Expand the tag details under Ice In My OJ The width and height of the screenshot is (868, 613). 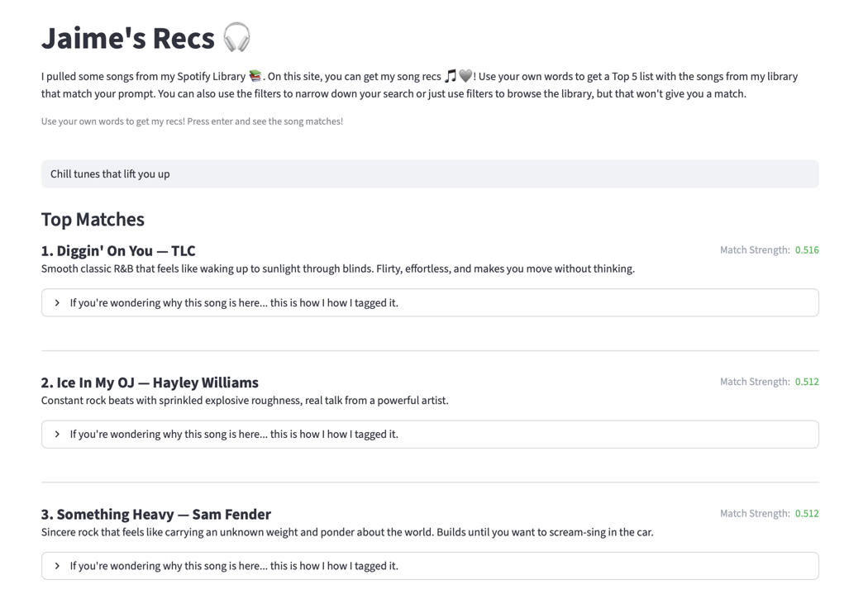[x=430, y=435]
